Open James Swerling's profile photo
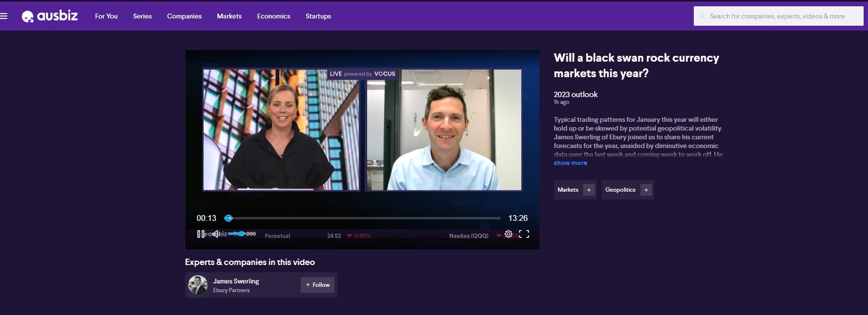Image resolution: width=868 pixels, height=315 pixels. (198, 285)
